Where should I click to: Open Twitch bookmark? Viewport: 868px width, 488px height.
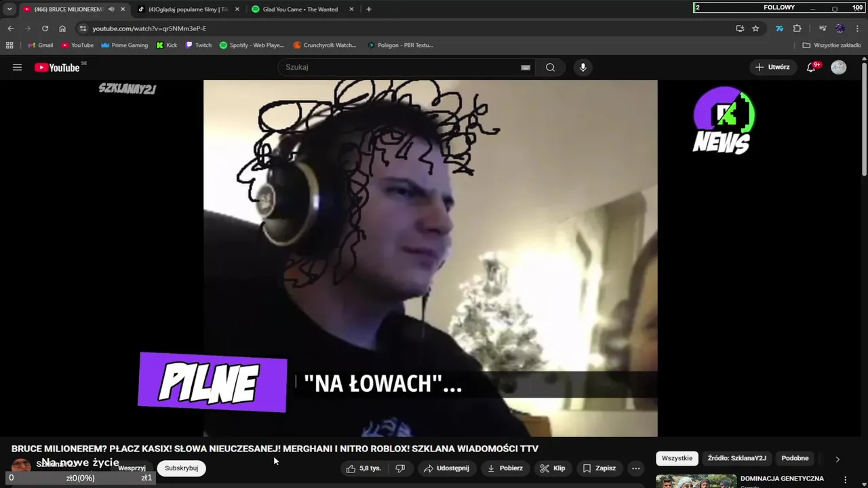coord(198,45)
